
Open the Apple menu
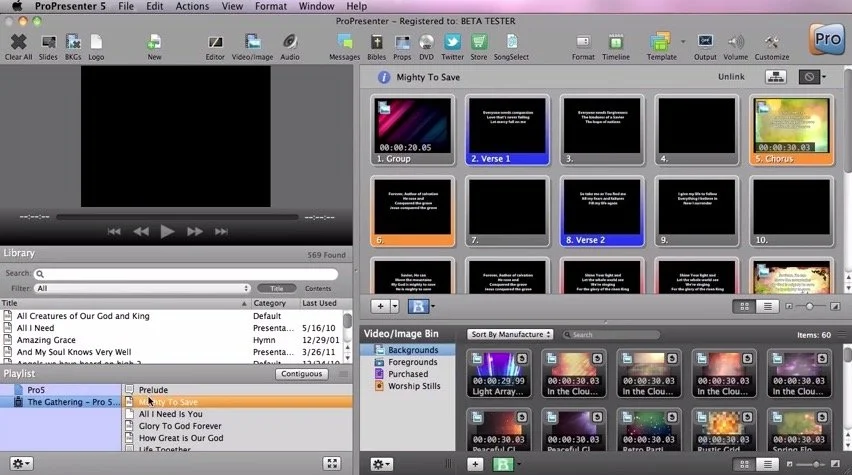pos(17,7)
